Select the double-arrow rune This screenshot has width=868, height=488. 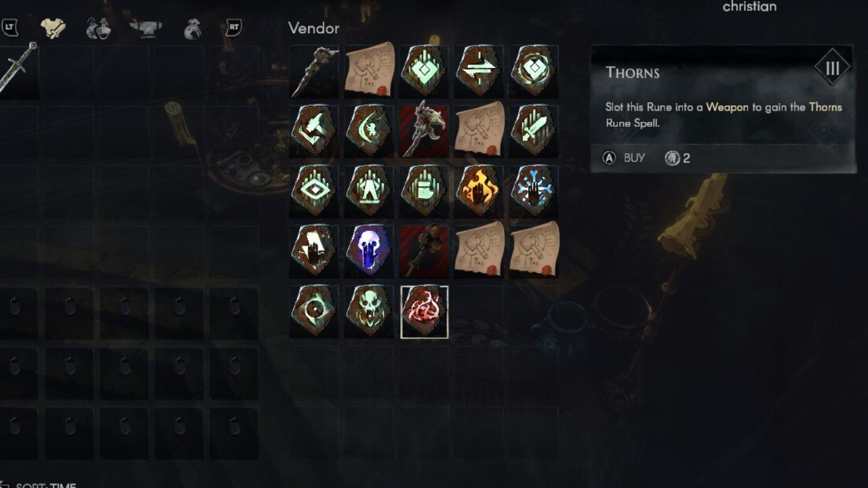point(479,70)
